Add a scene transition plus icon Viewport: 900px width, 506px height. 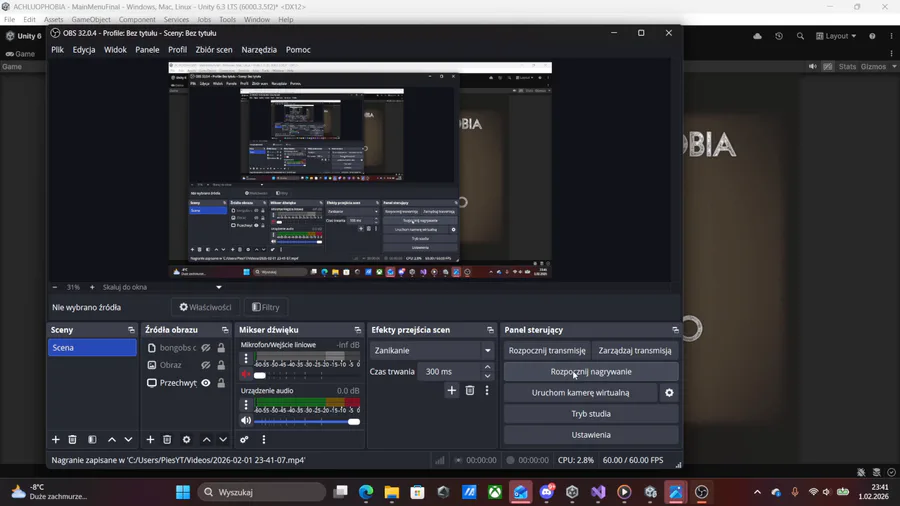pyautogui.click(x=452, y=391)
